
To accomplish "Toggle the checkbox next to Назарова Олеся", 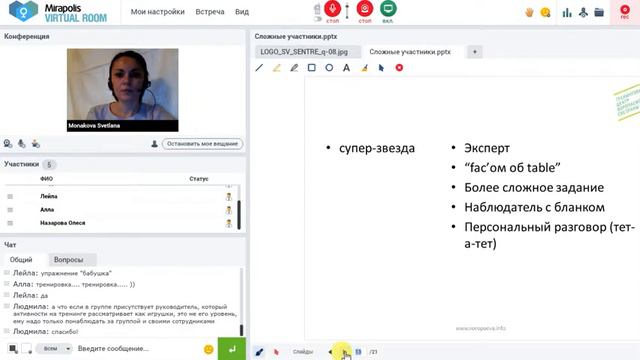I will (x=10, y=223).
